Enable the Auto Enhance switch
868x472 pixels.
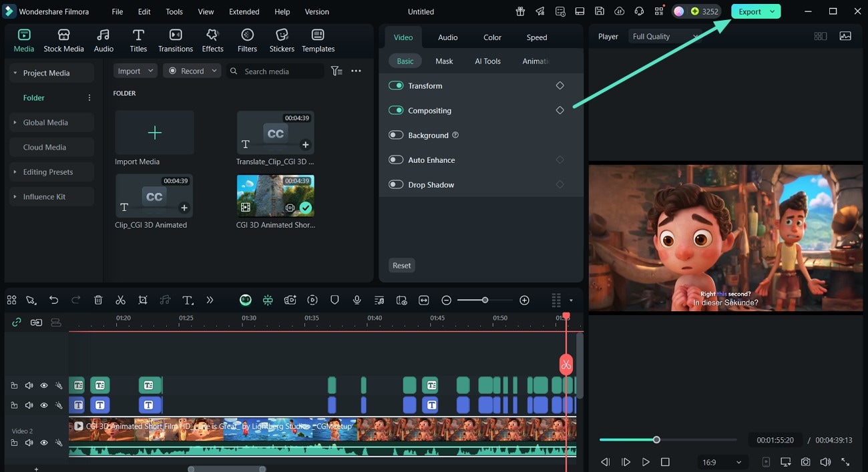coord(396,160)
